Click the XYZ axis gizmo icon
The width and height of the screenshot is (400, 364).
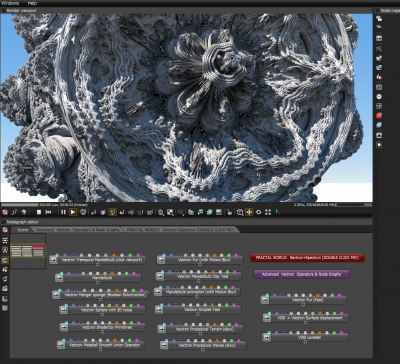tap(277, 212)
